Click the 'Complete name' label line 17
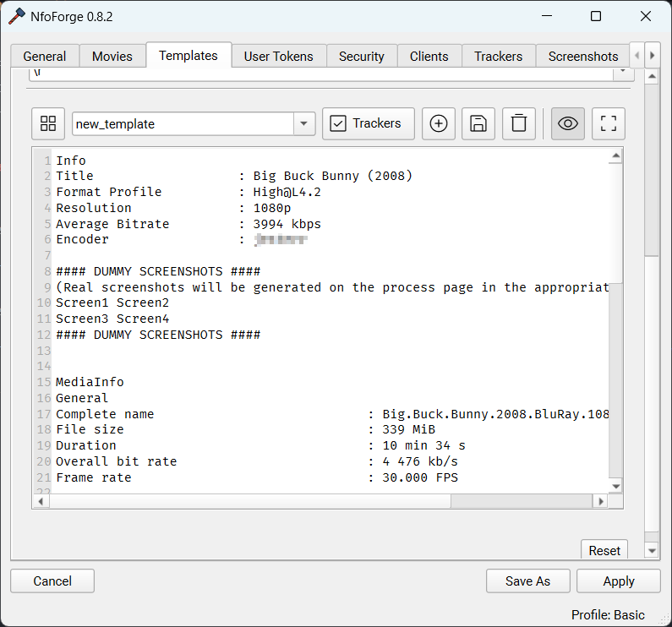Image resolution: width=672 pixels, height=627 pixels. (x=105, y=414)
